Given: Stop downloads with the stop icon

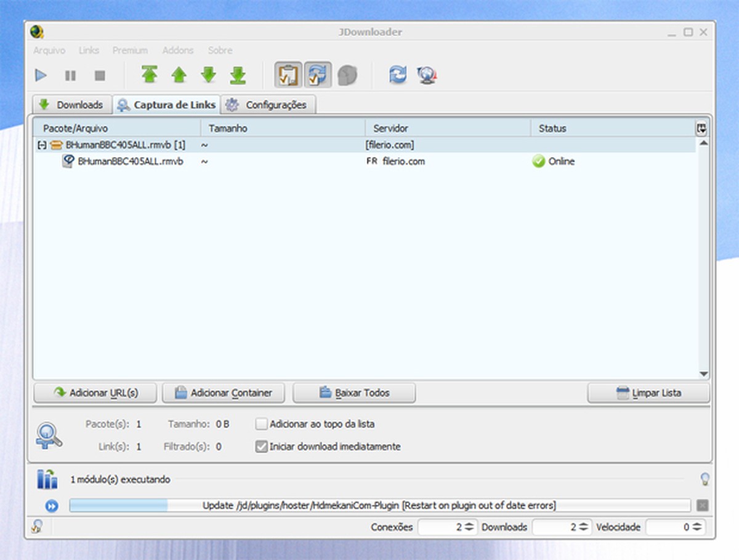Looking at the screenshot, I should point(99,75).
